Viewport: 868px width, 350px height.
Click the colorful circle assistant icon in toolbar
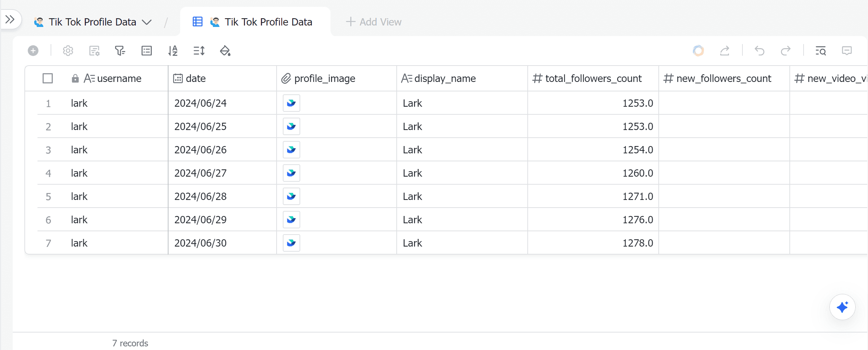click(x=698, y=51)
